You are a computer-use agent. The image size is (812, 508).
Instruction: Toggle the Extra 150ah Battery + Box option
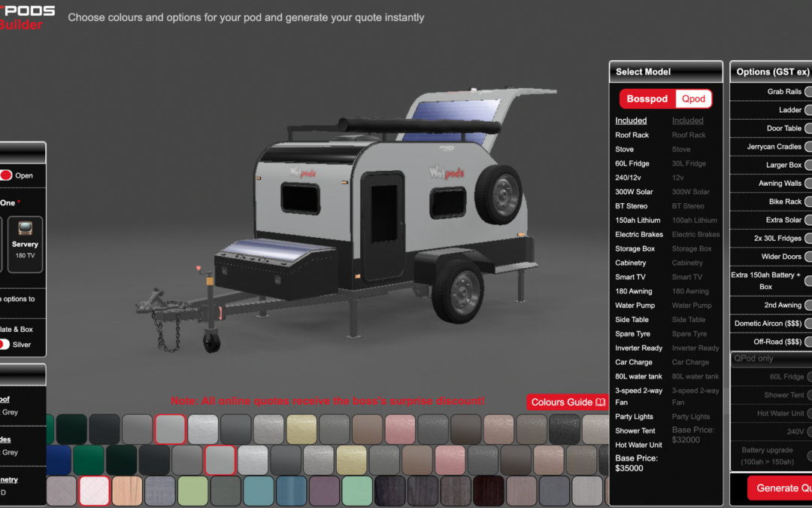coord(807,281)
